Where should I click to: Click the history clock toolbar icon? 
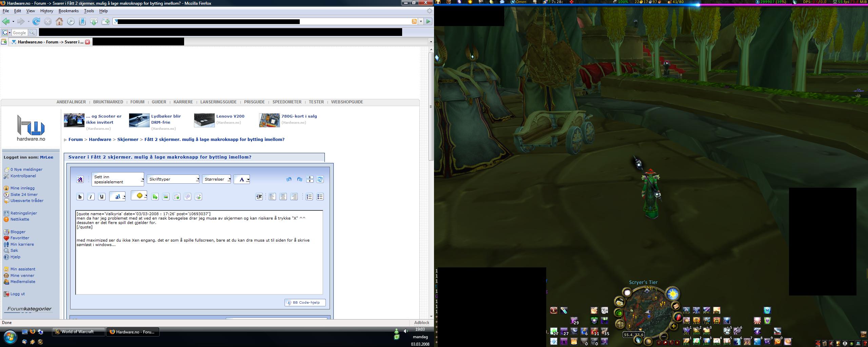(x=71, y=21)
